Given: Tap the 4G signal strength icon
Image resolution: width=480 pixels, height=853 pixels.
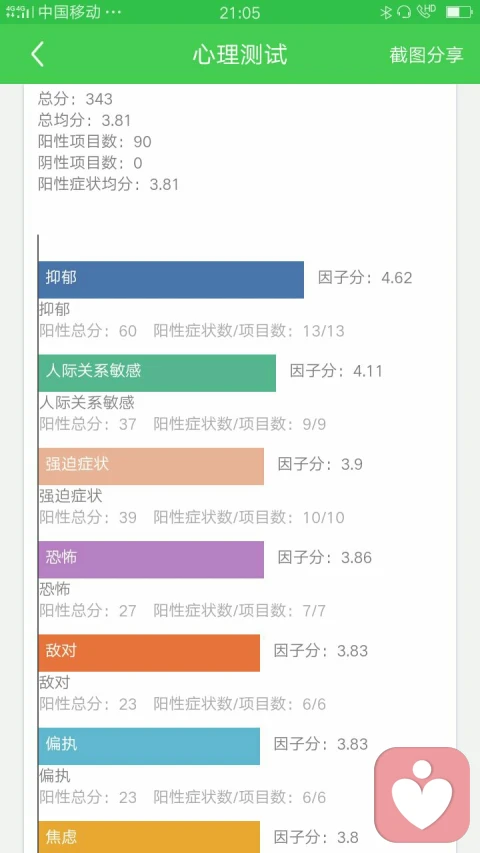Looking at the screenshot, I should [19, 12].
